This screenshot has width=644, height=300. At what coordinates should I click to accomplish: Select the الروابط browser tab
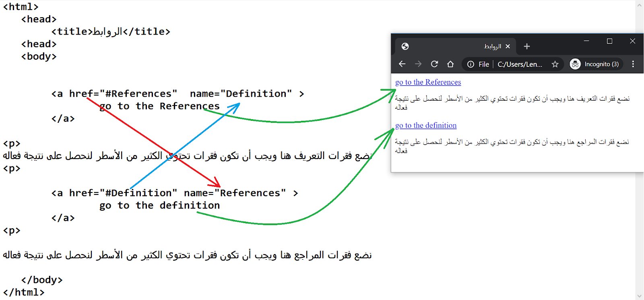point(456,46)
